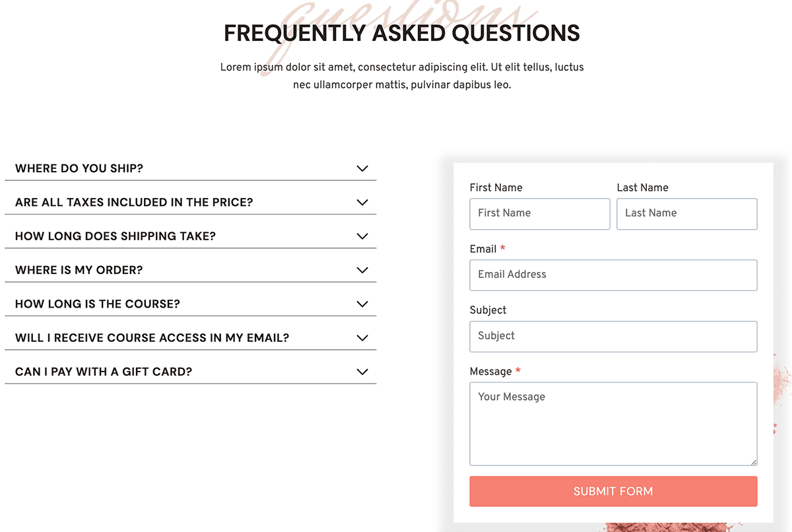Select the Email Address input box
792x532 pixels.
click(x=613, y=275)
